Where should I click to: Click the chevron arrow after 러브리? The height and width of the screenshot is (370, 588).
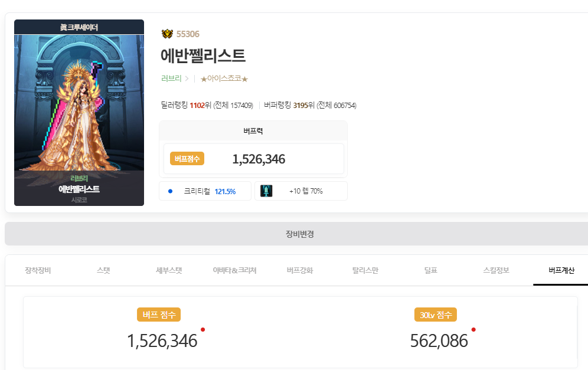tap(187, 78)
